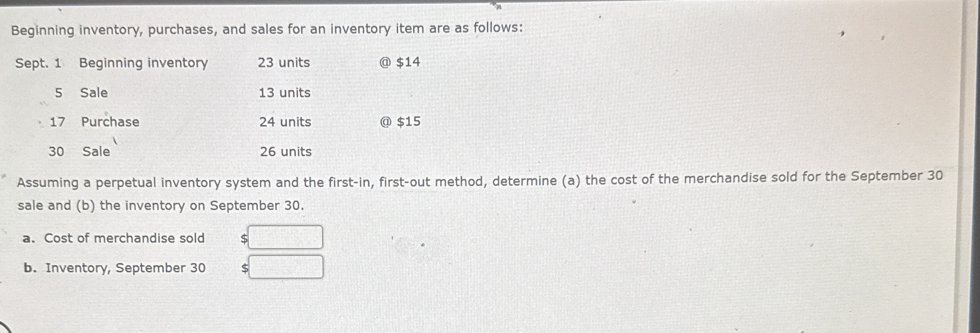Image resolution: width=980 pixels, height=333 pixels.
Task: Select the 'Beginning inventory' row text
Action: [144, 63]
